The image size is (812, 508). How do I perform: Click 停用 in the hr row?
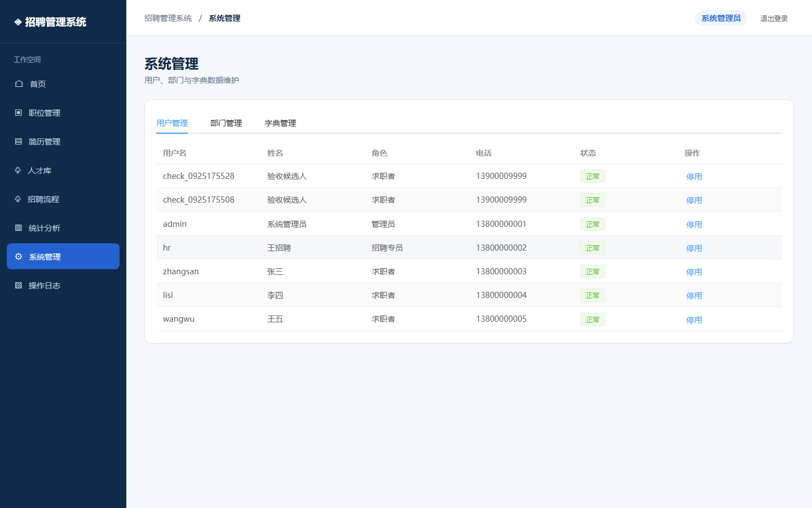click(x=694, y=248)
